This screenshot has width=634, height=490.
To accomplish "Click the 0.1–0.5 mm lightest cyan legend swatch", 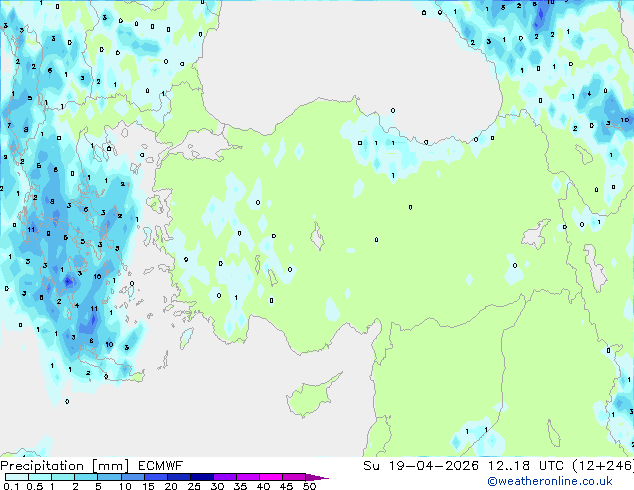I will pos(17,477).
